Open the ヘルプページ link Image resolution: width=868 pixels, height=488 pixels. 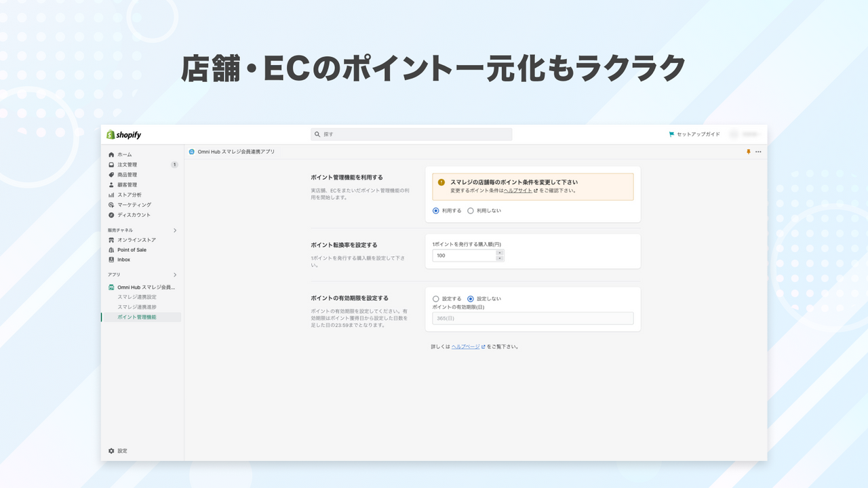click(464, 346)
